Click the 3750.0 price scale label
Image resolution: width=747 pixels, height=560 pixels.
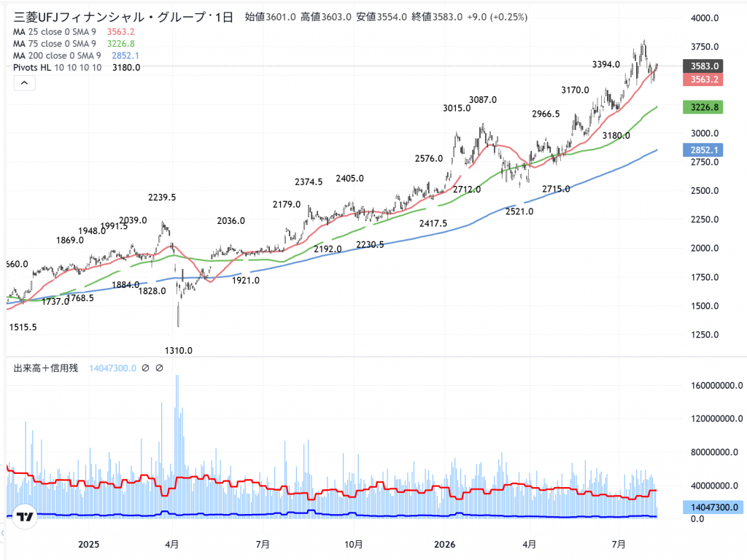click(x=705, y=47)
